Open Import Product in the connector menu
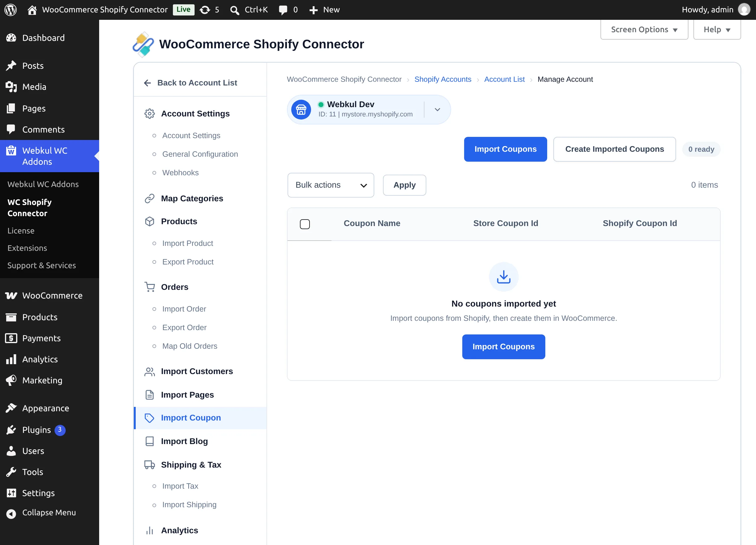Image resolution: width=756 pixels, height=545 pixels. [x=187, y=243]
